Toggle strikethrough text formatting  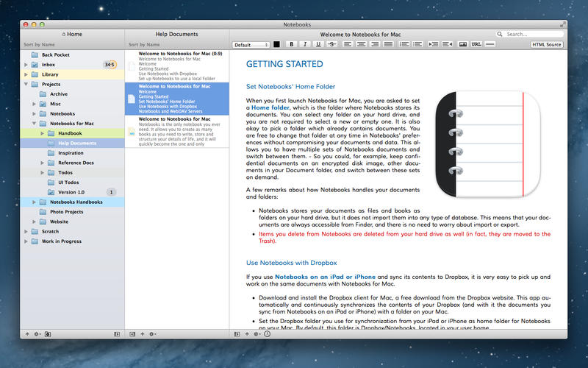coord(332,44)
